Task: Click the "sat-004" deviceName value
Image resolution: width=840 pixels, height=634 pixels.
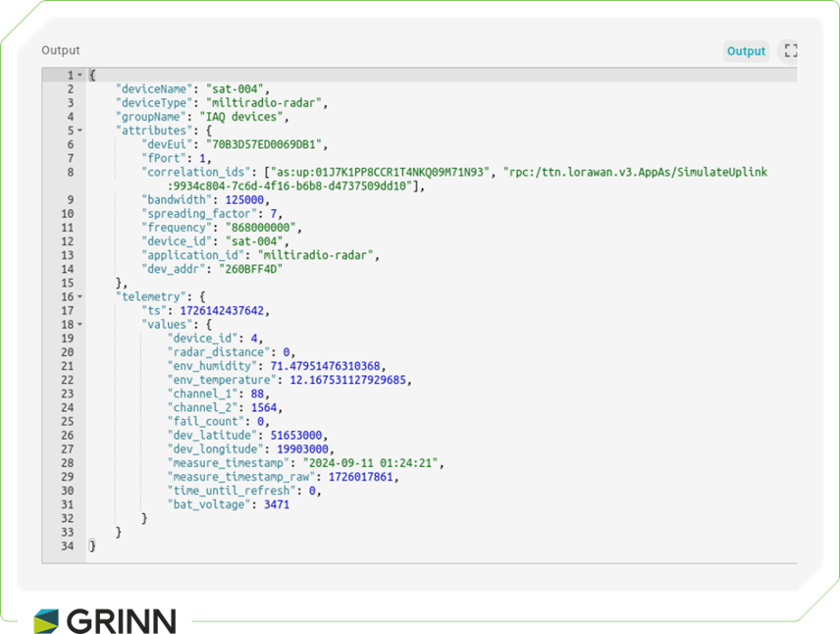Action: coord(237,89)
